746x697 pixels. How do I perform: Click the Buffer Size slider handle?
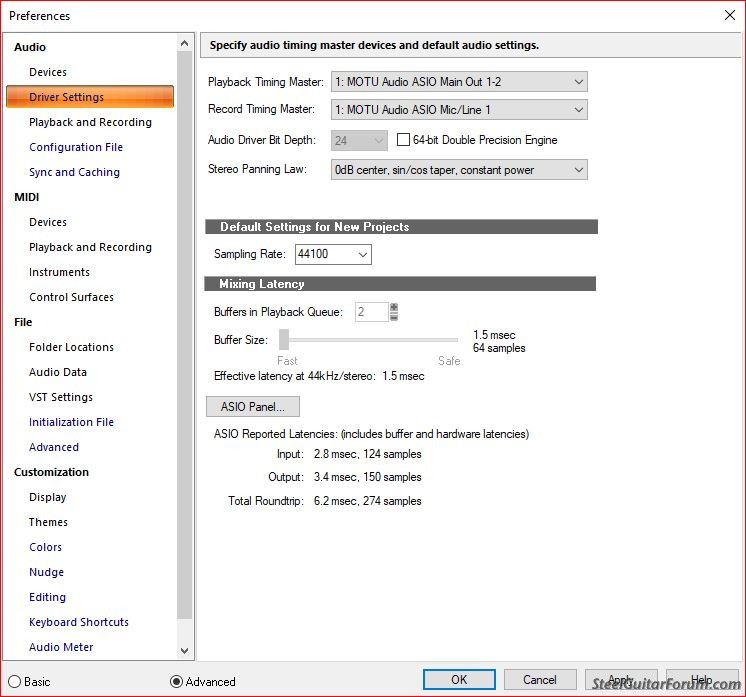click(284, 340)
